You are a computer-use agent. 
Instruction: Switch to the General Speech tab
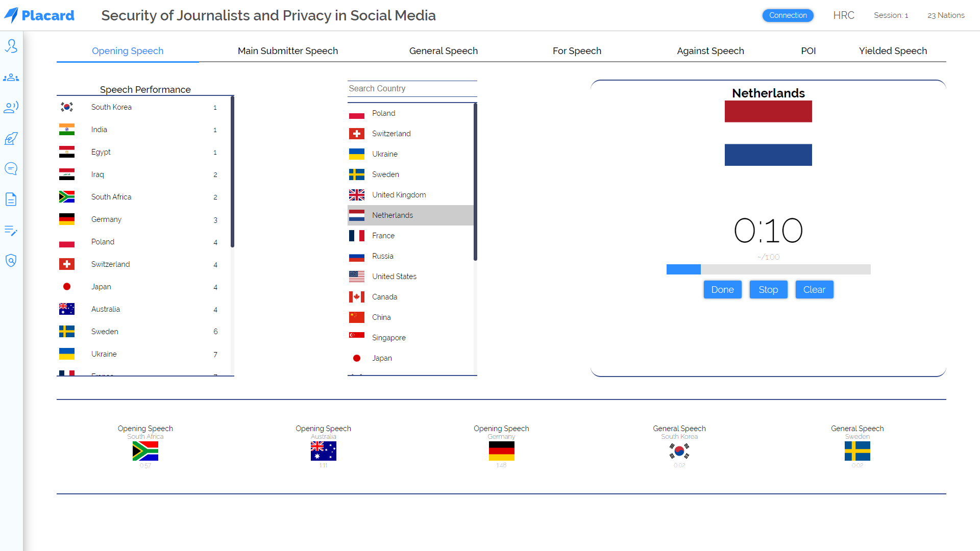(x=443, y=51)
